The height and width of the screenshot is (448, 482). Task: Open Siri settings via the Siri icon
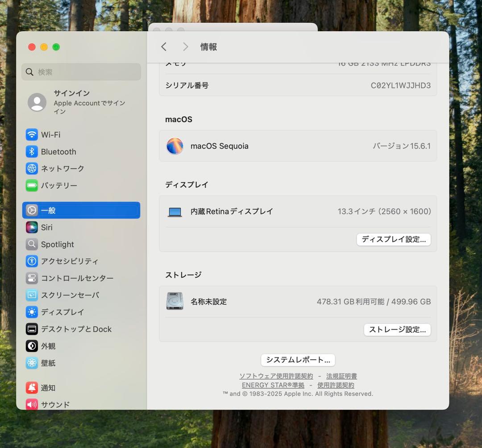pyautogui.click(x=32, y=227)
